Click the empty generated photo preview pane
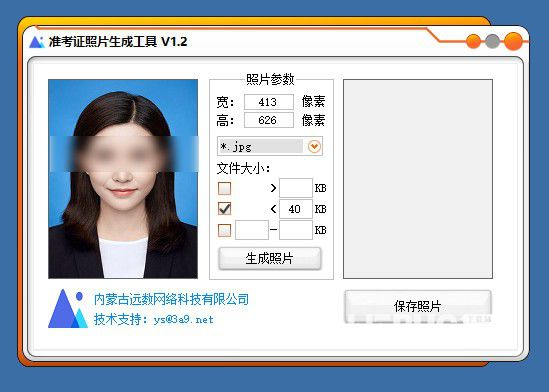The height and width of the screenshot is (392, 549). tap(418, 179)
